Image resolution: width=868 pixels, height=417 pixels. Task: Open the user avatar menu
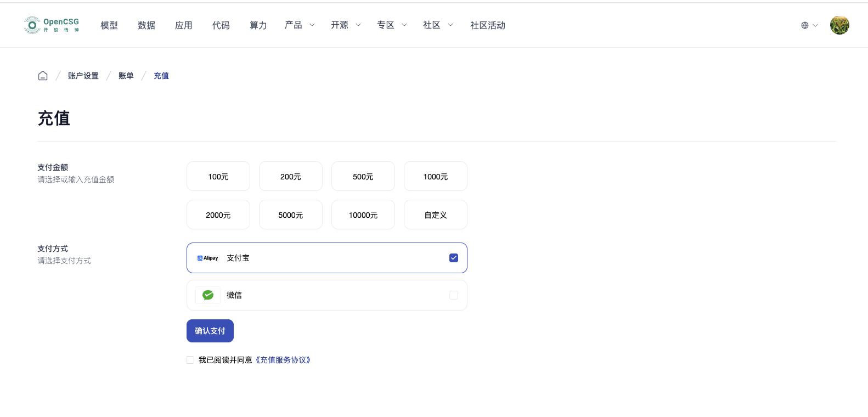(839, 25)
